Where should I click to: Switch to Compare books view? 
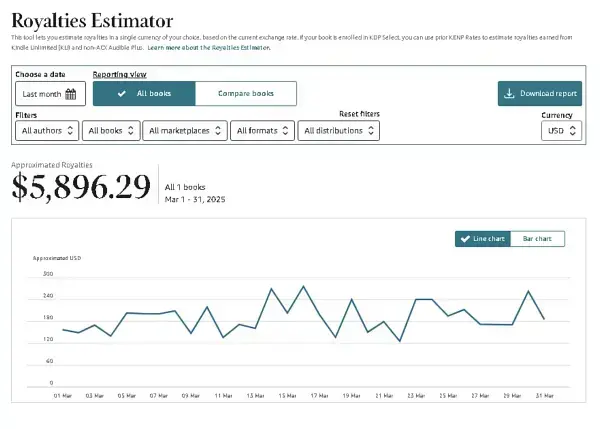point(246,93)
